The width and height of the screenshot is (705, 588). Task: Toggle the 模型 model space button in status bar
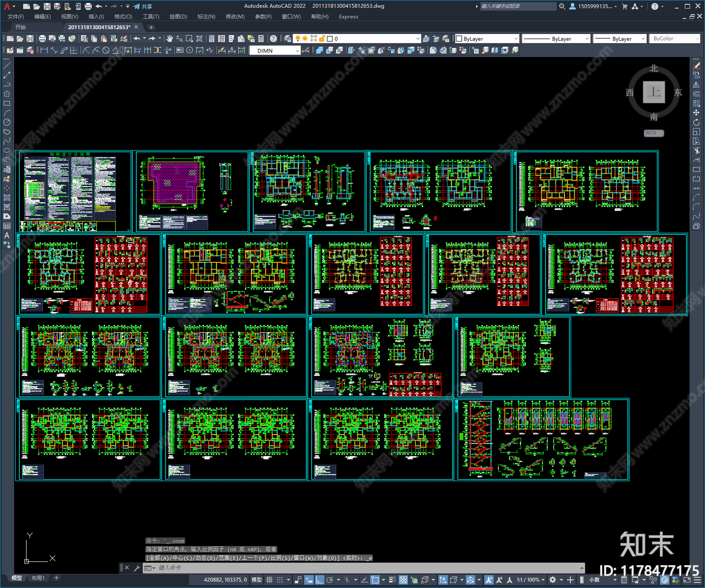[x=256, y=580]
